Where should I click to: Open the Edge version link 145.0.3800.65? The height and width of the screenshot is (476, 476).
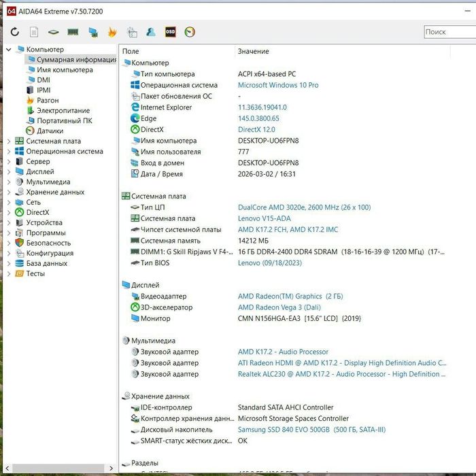[x=258, y=118]
